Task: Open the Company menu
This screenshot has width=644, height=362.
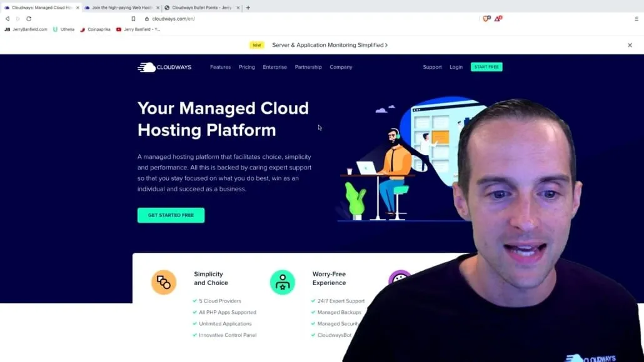Action: (341, 67)
